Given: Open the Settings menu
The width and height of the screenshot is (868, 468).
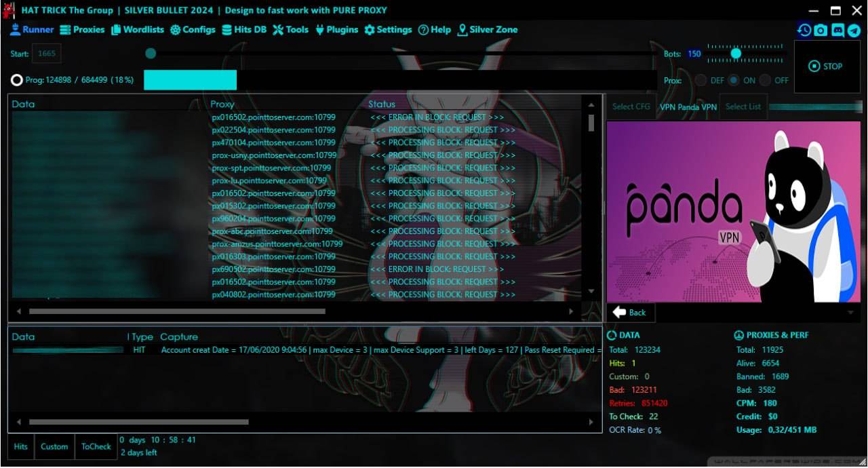Looking at the screenshot, I should pyautogui.click(x=388, y=30).
